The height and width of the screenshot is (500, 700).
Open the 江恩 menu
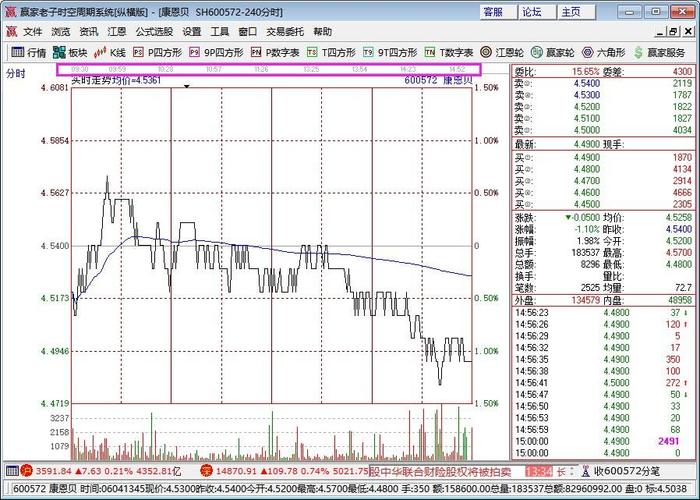(117, 32)
